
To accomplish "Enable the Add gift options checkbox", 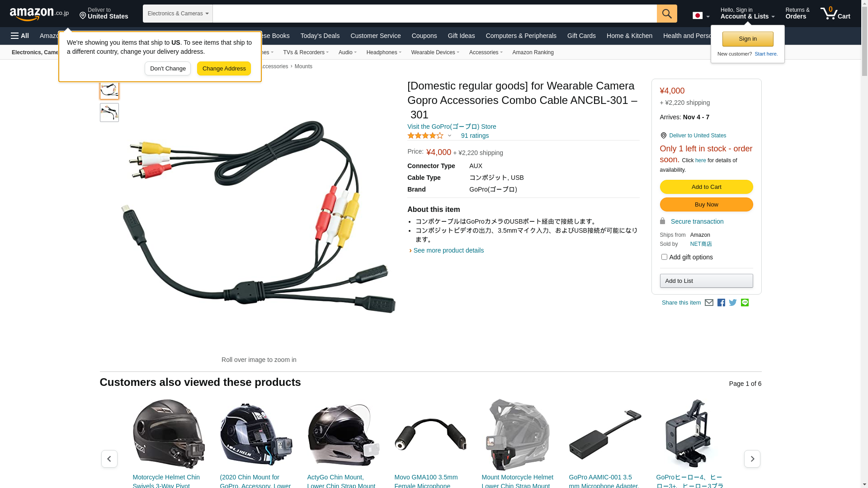I will [x=664, y=257].
